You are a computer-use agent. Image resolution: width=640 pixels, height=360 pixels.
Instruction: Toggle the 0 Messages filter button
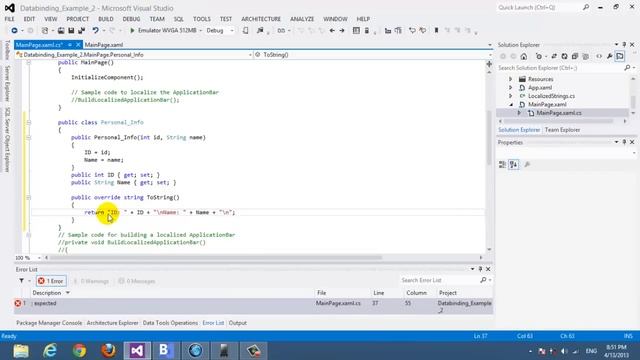[x=137, y=281]
